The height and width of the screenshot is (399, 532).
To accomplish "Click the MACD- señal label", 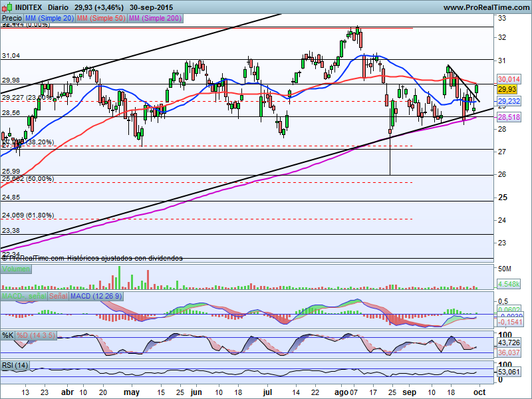I will pyautogui.click(x=24, y=296).
